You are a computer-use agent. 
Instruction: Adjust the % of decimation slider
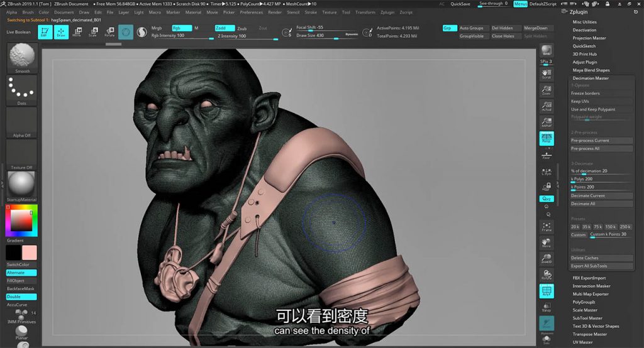click(601, 171)
